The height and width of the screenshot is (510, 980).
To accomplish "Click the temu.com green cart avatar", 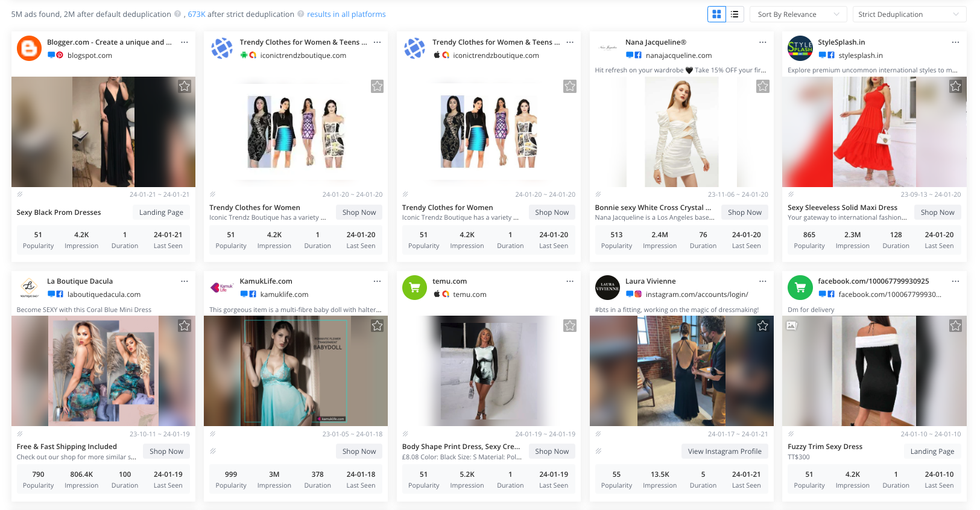I will [415, 288].
